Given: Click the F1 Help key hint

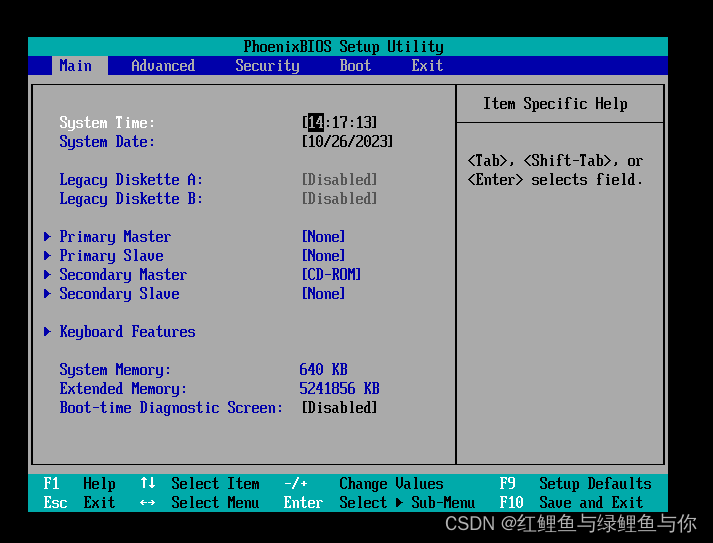Looking at the screenshot, I should (80, 484).
